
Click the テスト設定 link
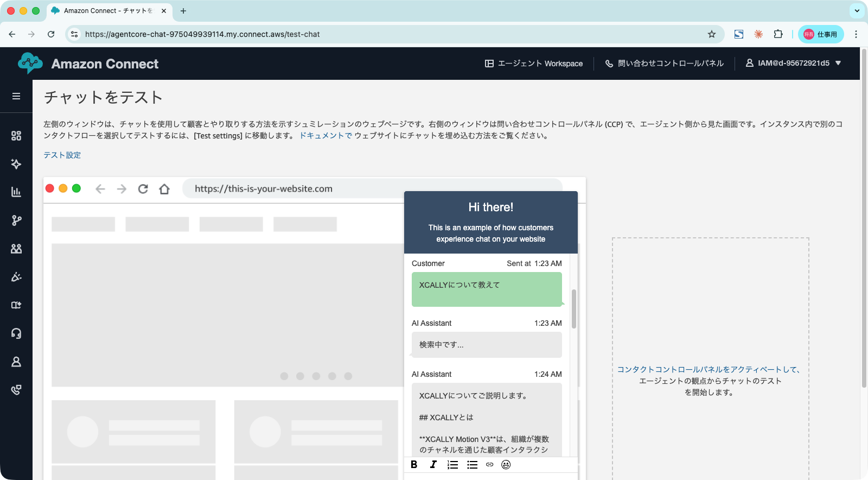pos(62,155)
